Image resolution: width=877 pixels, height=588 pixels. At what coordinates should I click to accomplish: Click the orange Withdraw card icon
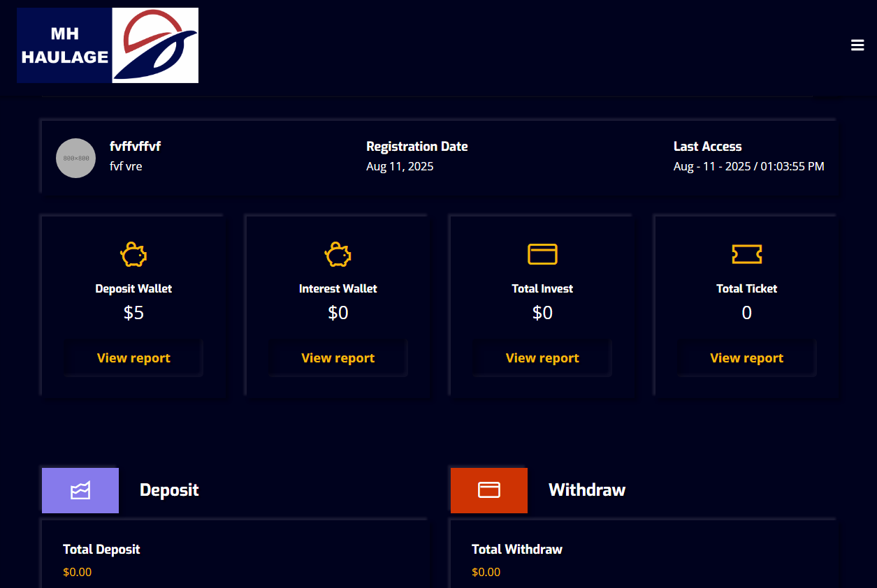pos(489,490)
